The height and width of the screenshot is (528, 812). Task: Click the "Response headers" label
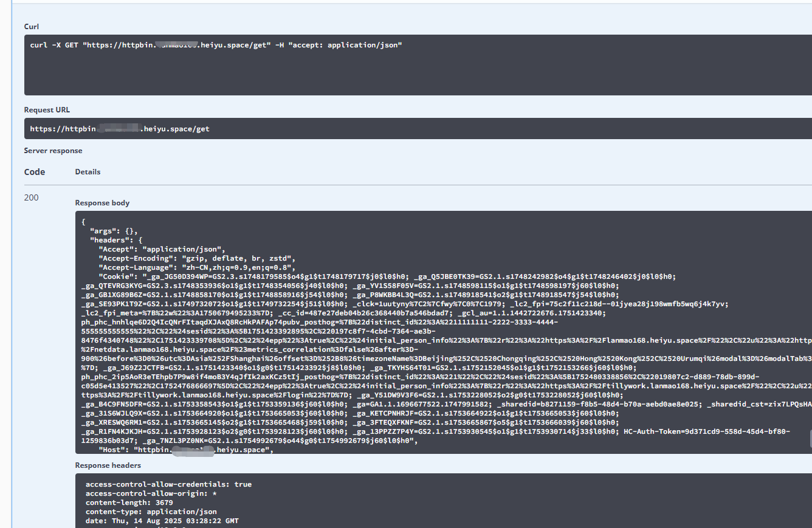pos(108,465)
